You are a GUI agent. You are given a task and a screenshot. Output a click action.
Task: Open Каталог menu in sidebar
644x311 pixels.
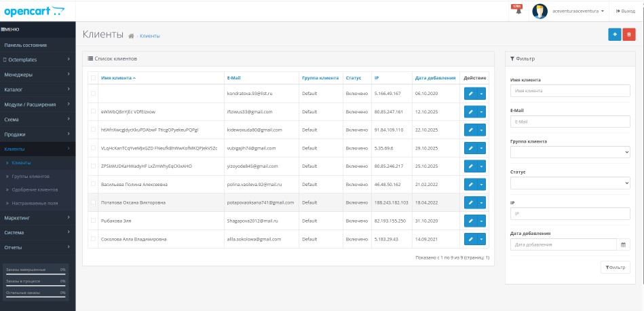37,90
